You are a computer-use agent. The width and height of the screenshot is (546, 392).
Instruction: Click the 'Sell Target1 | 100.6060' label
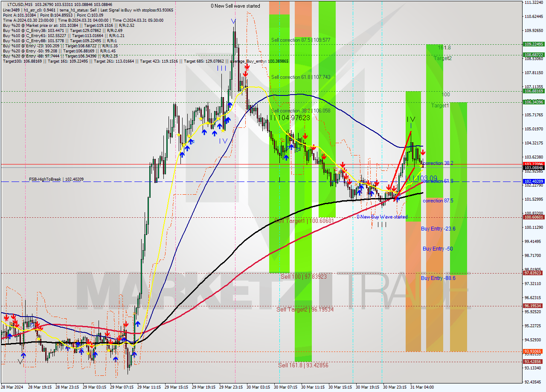tap(304, 221)
